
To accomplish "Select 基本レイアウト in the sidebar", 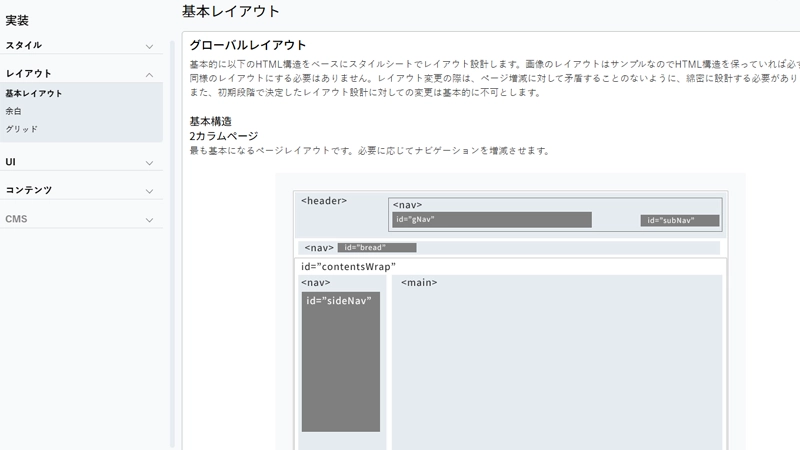I will click(x=34, y=93).
